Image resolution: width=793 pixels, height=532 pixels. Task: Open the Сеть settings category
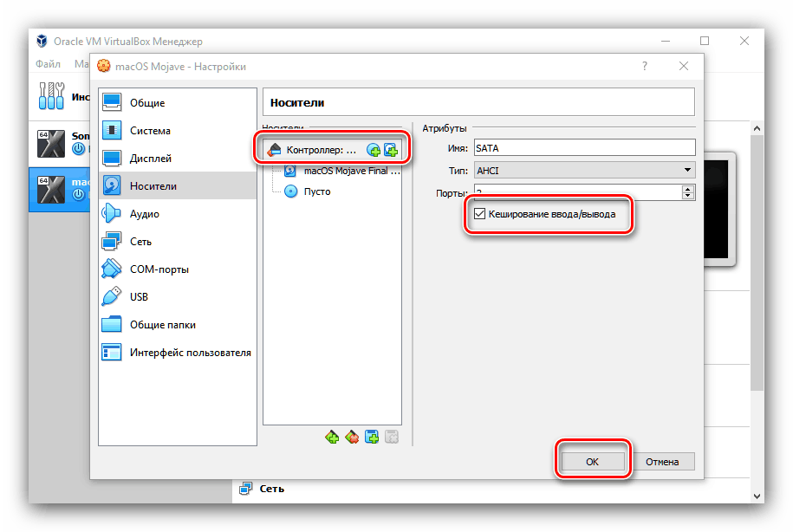pyautogui.click(x=178, y=242)
